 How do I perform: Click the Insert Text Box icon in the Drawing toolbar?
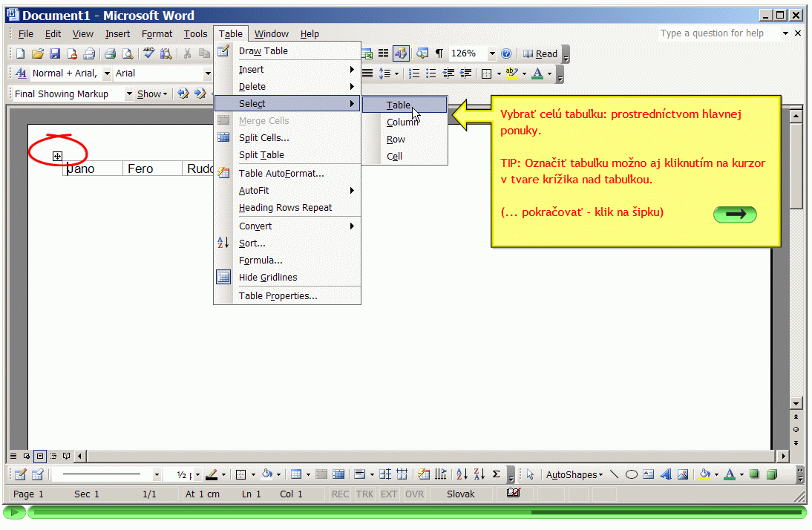tap(649, 474)
